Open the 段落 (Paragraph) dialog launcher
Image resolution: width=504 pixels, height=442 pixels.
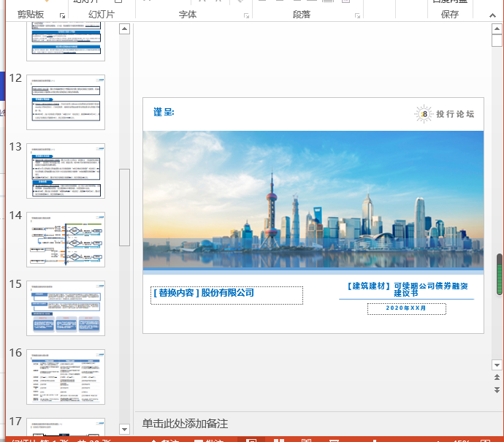click(x=356, y=15)
